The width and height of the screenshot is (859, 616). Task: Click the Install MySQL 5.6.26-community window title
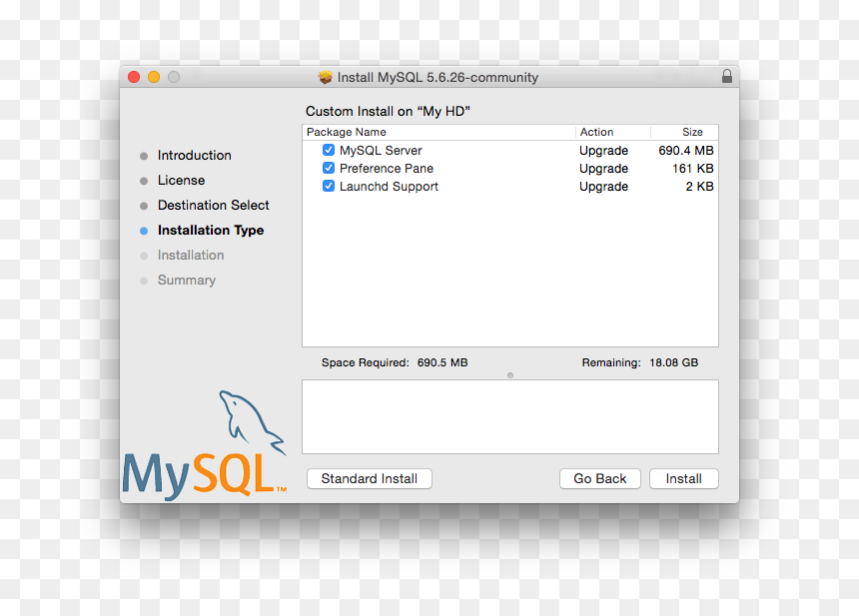tap(437, 77)
